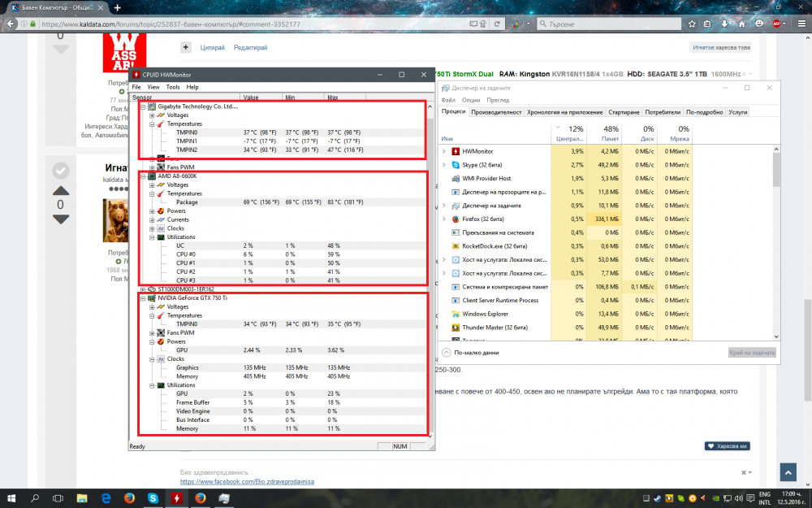Switch to the Стартиране tab
812x508 pixels.
coord(624,112)
